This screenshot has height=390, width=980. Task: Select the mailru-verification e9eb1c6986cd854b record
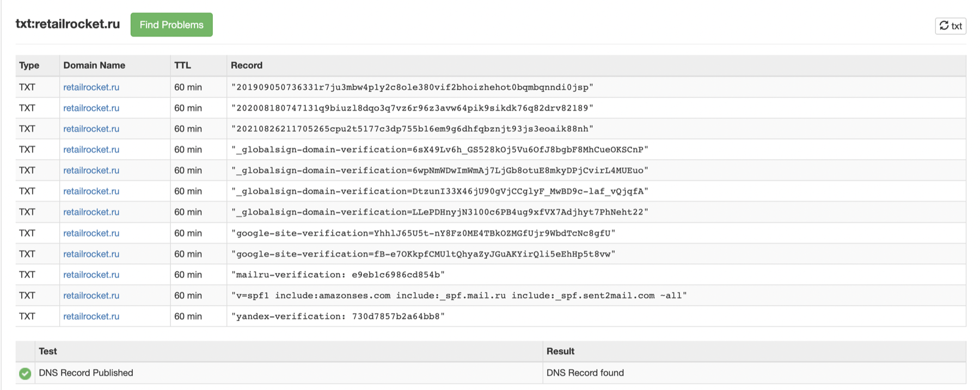(x=338, y=275)
